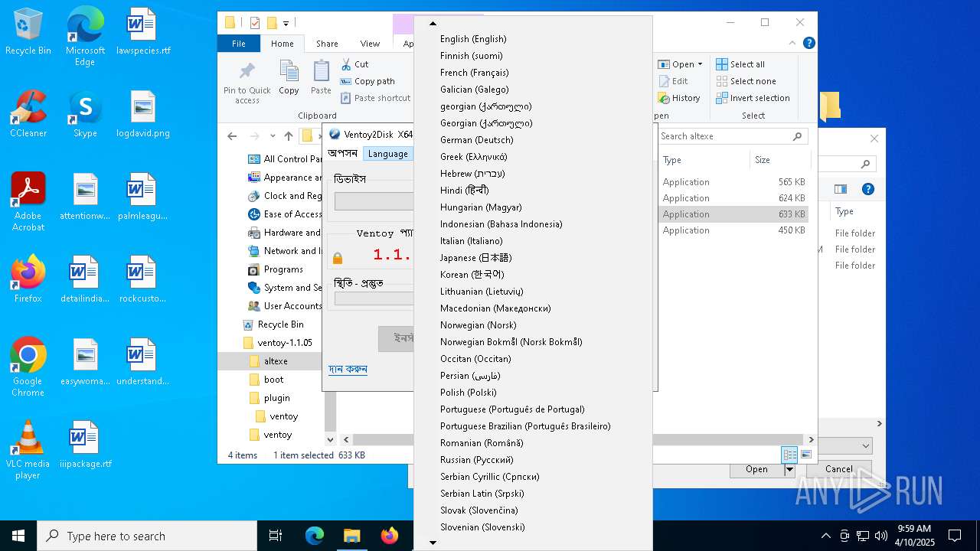Open File Explorer from taskbar
This screenshot has height=551, width=980.
351,536
